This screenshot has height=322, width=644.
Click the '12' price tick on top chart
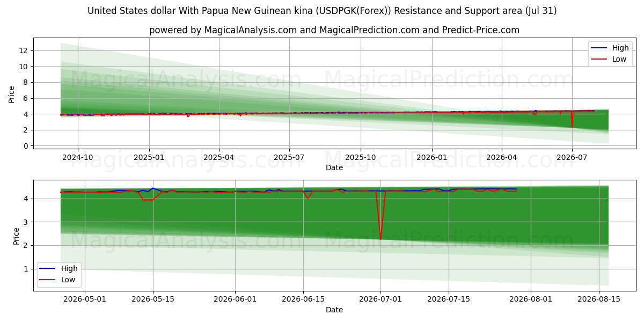pos(24,50)
